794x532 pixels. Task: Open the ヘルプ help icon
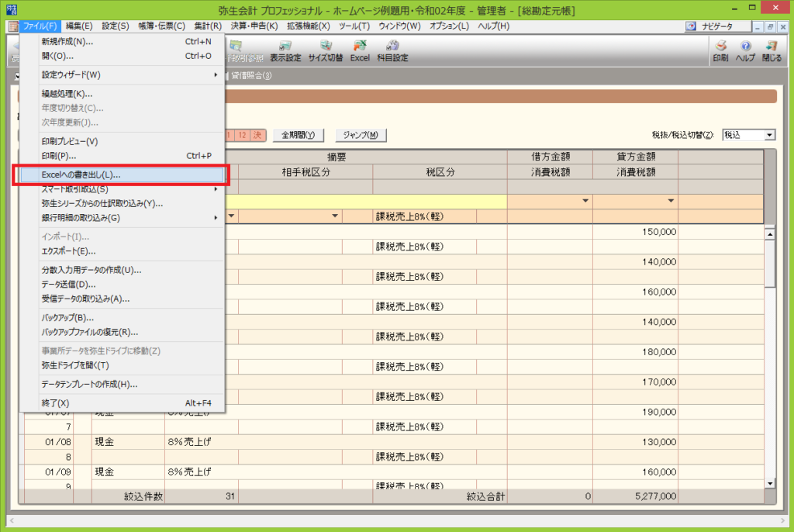pos(745,50)
